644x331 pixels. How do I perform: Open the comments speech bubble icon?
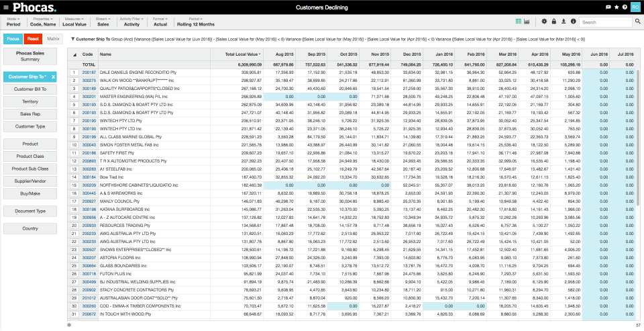tap(608, 7)
